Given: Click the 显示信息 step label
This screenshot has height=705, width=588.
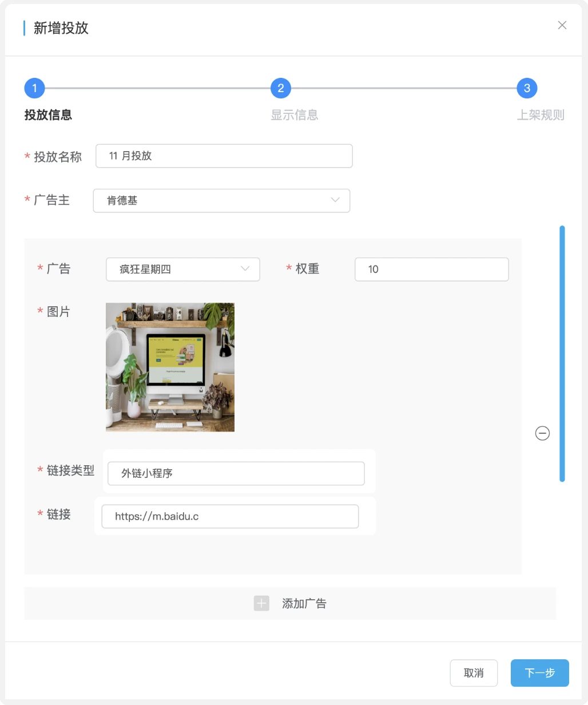Looking at the screenshot, I should [x=294, y=115].
